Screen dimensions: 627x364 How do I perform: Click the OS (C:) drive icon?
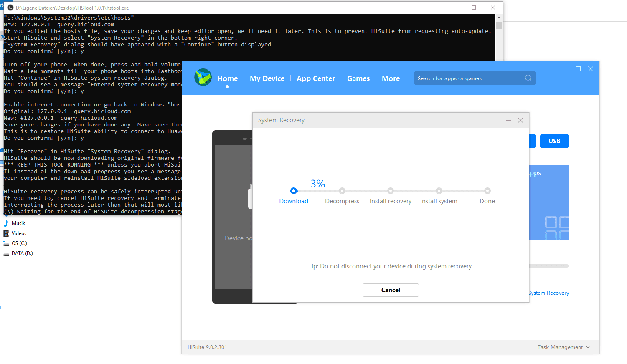click(6, 243)
